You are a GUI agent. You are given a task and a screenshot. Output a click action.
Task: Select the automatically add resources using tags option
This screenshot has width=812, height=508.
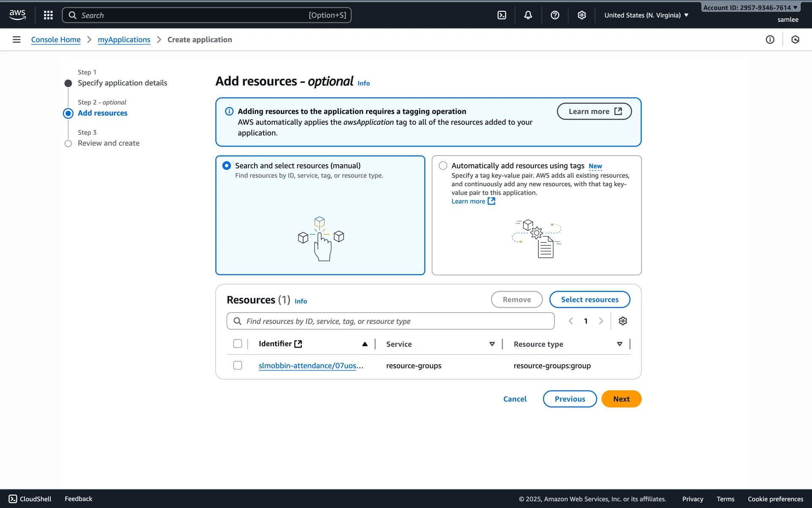[443, 166]
